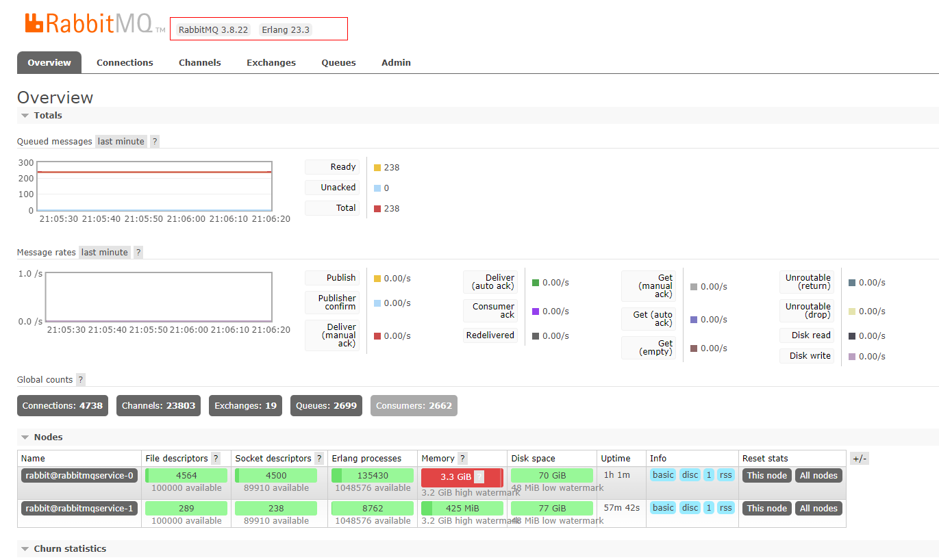Click yellow Ready legend swatch
939x560 pixels.
tap(377, 168)
